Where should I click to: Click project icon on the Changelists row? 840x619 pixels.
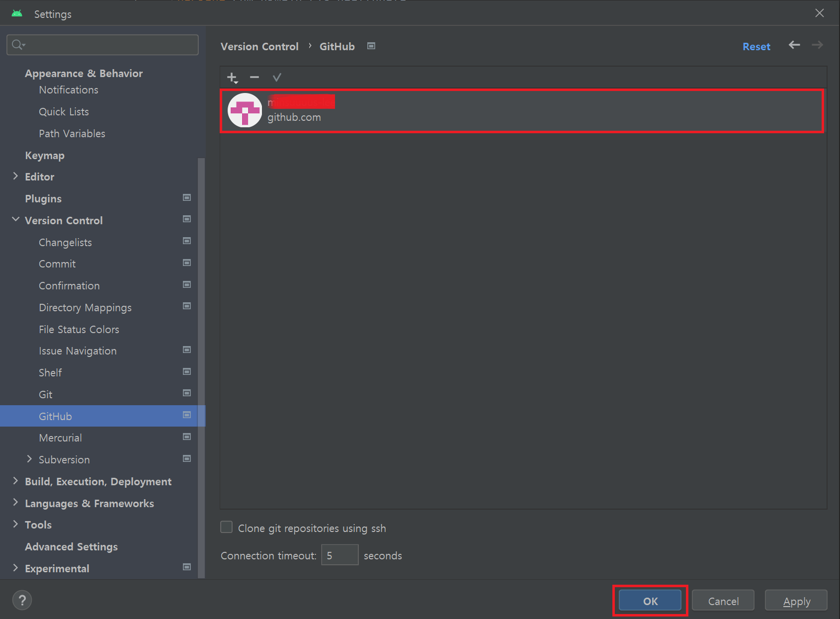point(187,241)
